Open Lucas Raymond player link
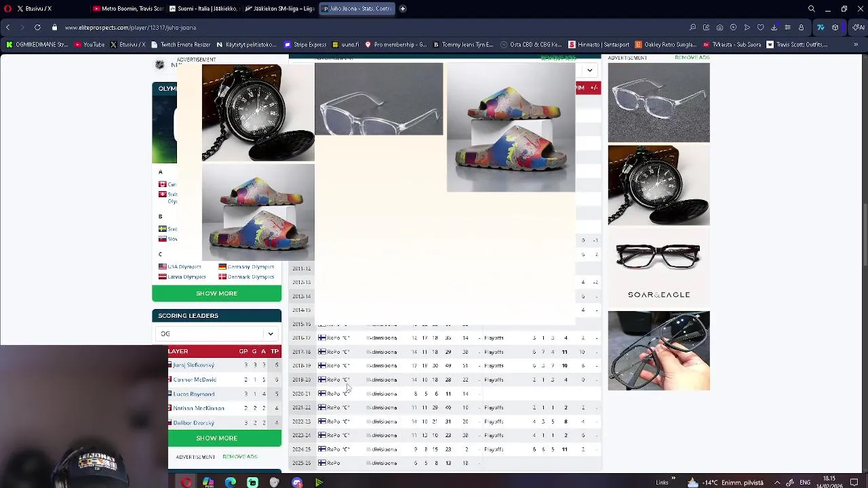Screen dimensions: 868x488 coord(193,394)
